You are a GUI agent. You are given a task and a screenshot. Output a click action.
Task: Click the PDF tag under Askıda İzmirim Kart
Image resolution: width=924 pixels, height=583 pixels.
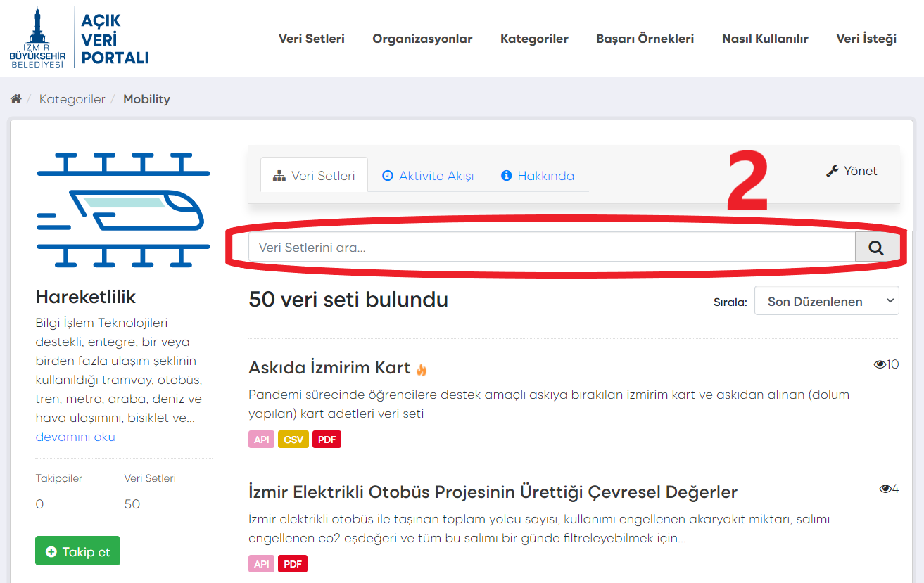point(327,440)
